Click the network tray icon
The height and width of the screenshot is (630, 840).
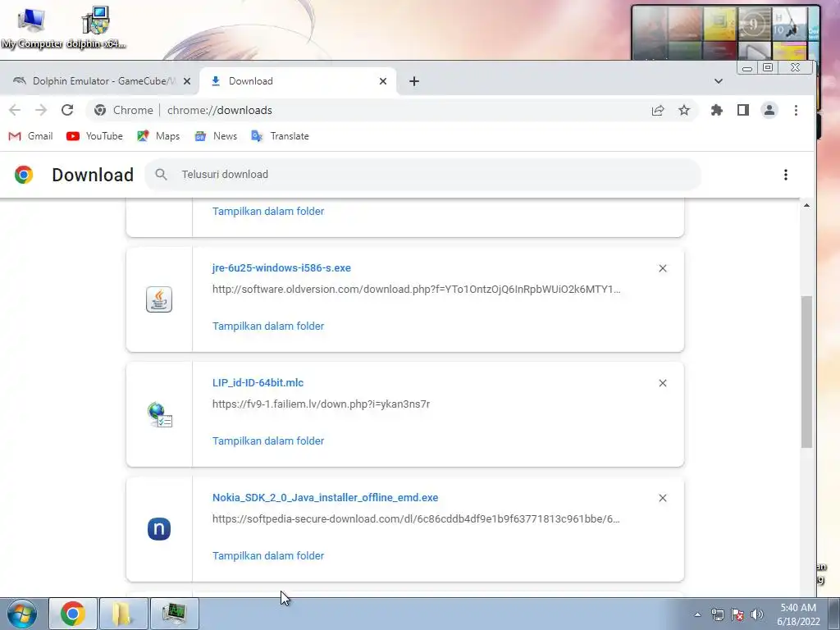pos(717,614)
